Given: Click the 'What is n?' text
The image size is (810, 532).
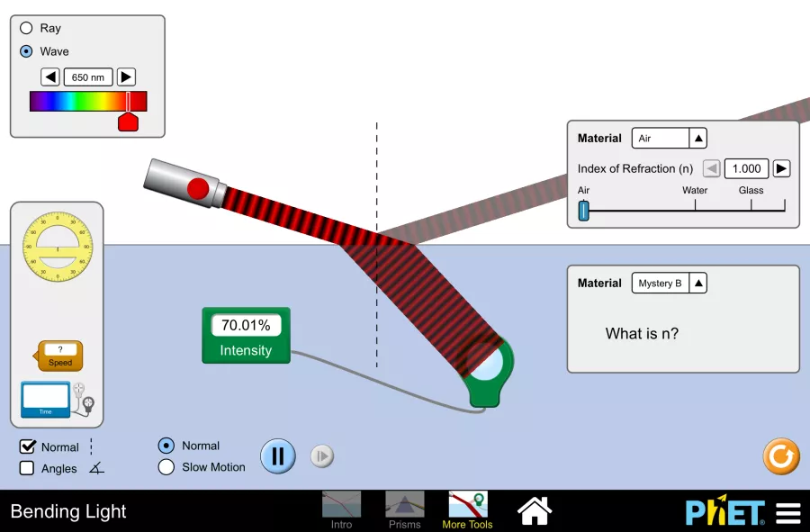Looking at the screenshot, I should point(642,334).
